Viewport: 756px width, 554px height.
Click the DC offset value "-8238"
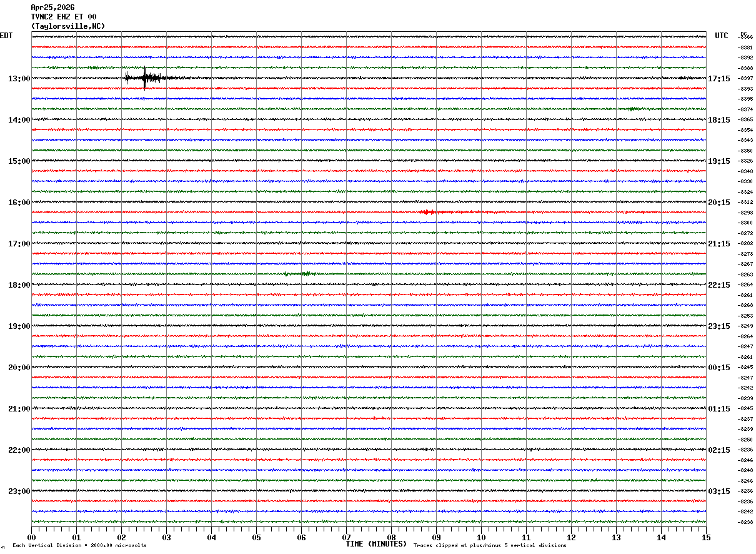746,522
